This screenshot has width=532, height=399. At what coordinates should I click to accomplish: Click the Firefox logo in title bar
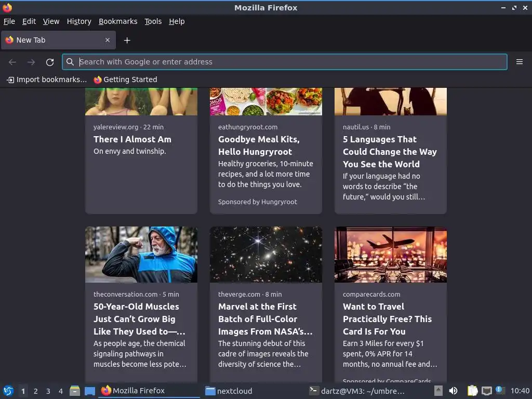pyautogui.click(x=7, y=7)
